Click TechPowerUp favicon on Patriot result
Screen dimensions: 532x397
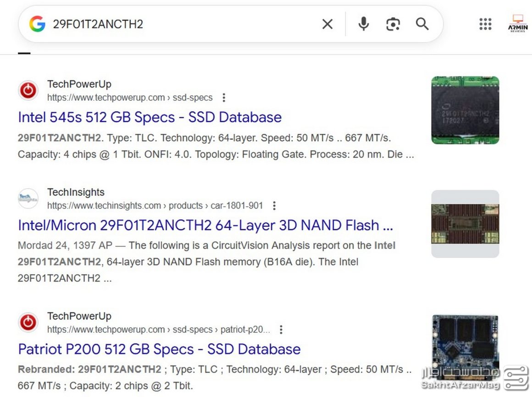[x=28, y=322]
